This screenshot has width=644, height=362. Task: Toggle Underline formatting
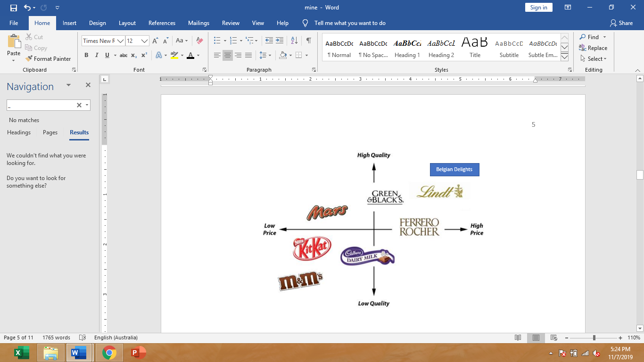coord(107,55)
